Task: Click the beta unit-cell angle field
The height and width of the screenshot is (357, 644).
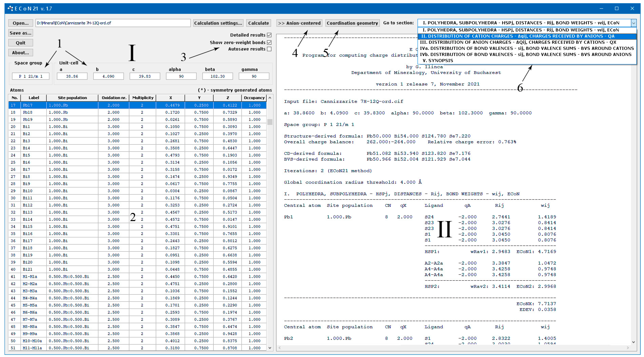Action: [x=217, y=76]
